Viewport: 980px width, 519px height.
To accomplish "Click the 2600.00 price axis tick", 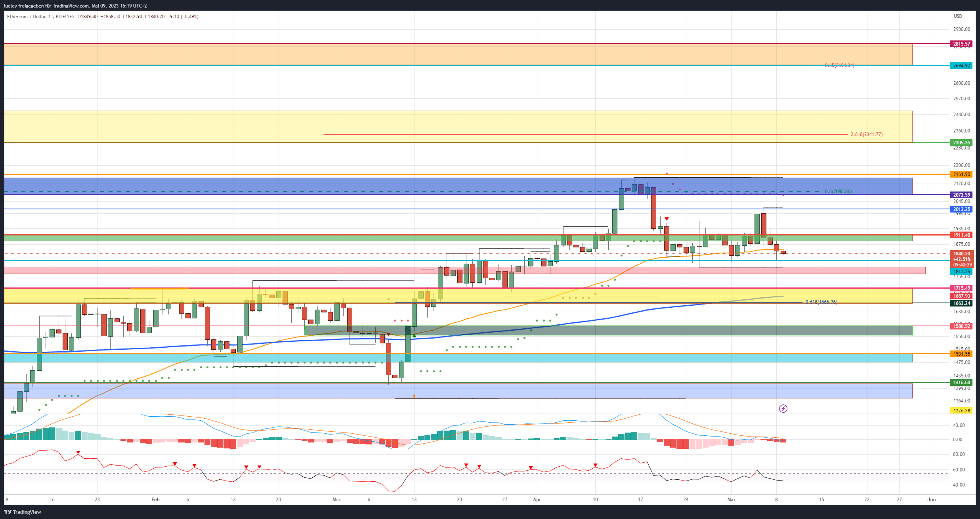I will (x=962, y=83).
